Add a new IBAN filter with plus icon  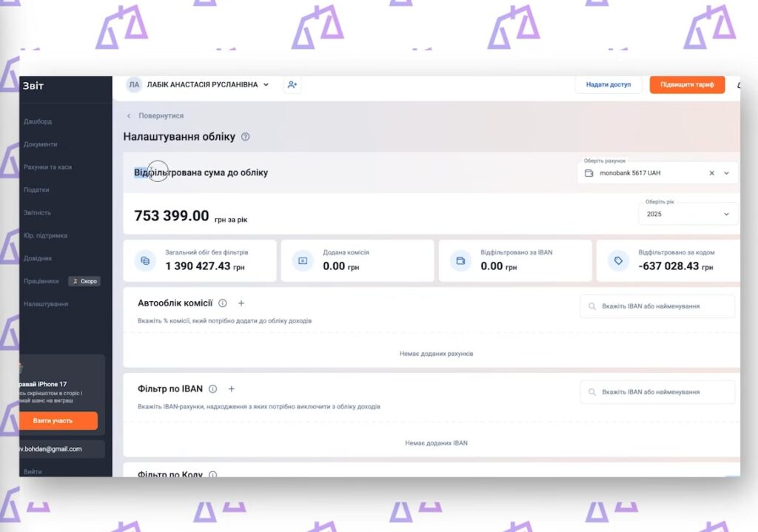(231, 389)
